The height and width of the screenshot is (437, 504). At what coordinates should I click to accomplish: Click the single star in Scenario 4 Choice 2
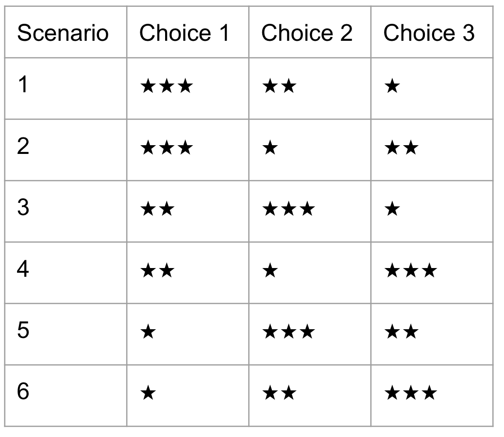pos(270,270)
